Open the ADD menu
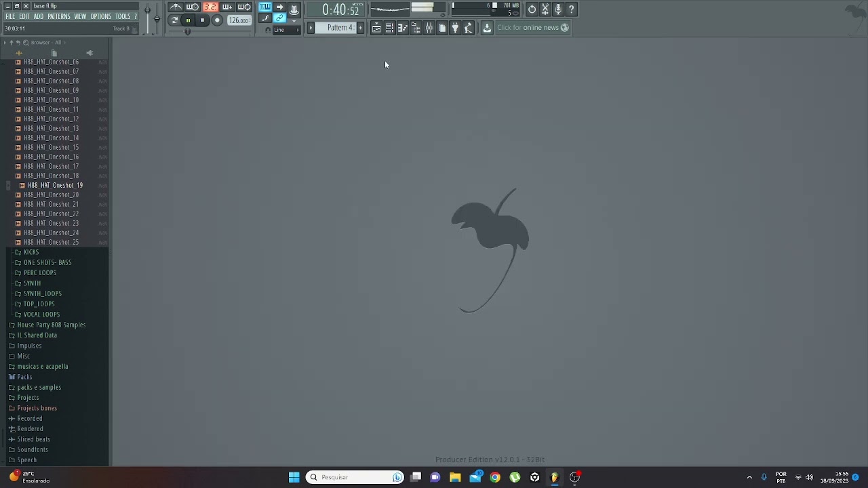 [x=38, y=16]
